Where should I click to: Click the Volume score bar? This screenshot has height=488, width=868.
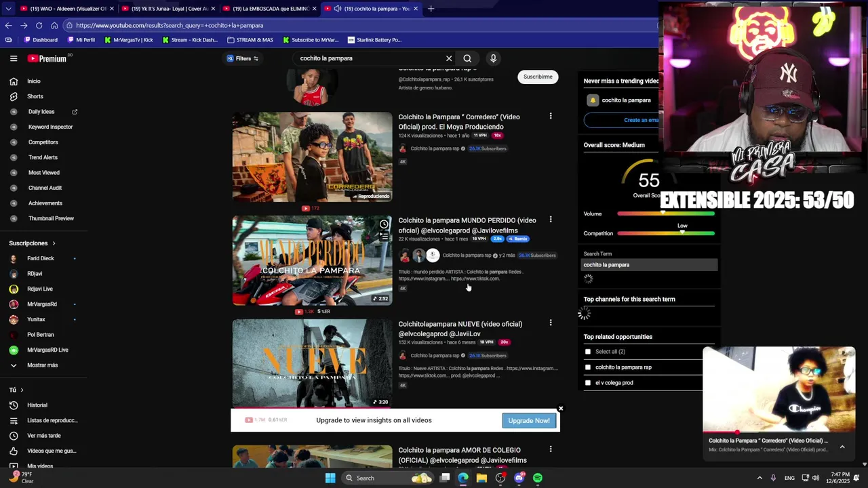[x=666, y=213]
